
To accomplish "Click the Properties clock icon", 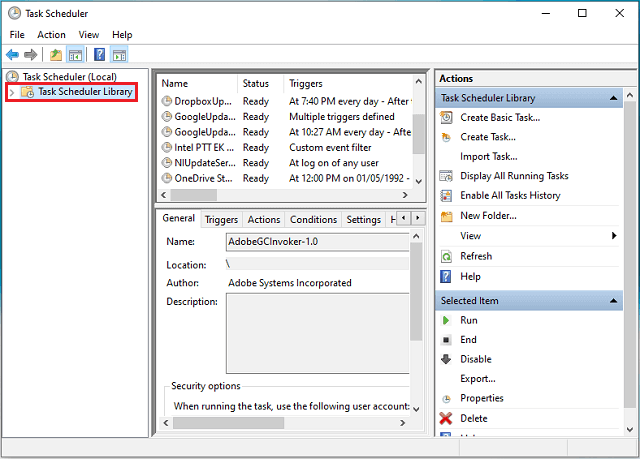I will pos(447,399).
